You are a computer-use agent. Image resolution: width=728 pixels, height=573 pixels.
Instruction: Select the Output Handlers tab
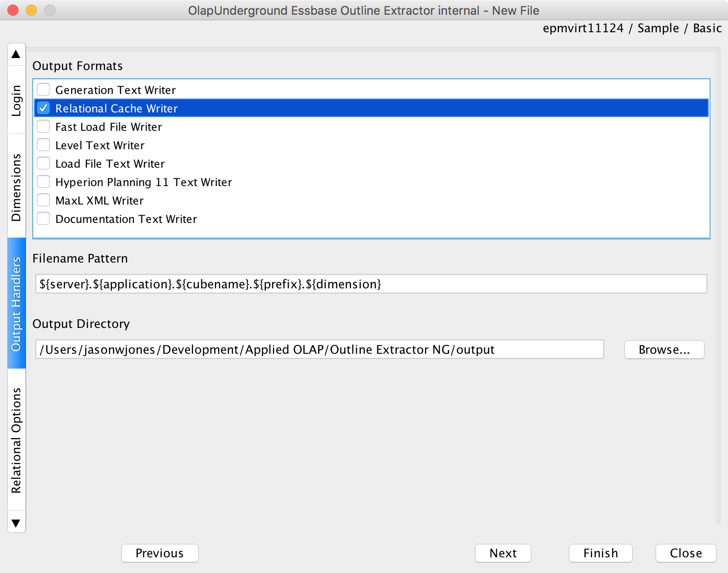[17, 304]
